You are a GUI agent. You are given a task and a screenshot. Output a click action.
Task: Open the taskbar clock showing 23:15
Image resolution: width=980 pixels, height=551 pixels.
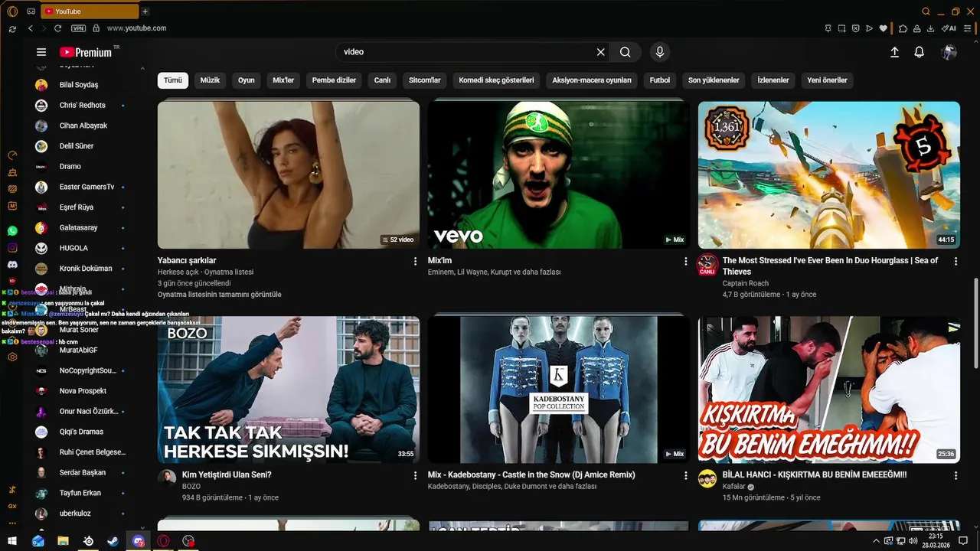coord(936,541)
